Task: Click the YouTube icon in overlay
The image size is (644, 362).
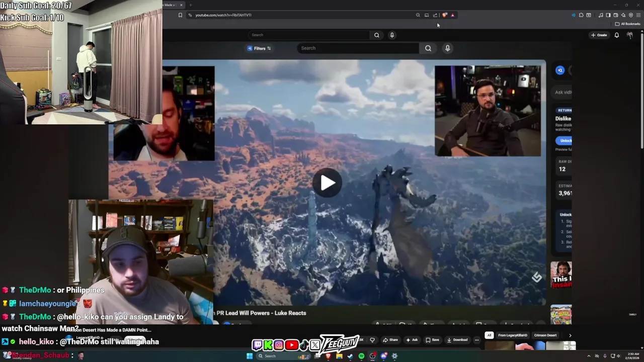Action: [x=291, y=345]
